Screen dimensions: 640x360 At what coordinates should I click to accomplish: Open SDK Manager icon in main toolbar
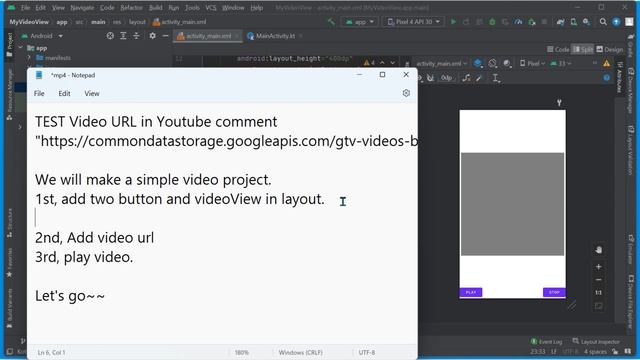587,22
